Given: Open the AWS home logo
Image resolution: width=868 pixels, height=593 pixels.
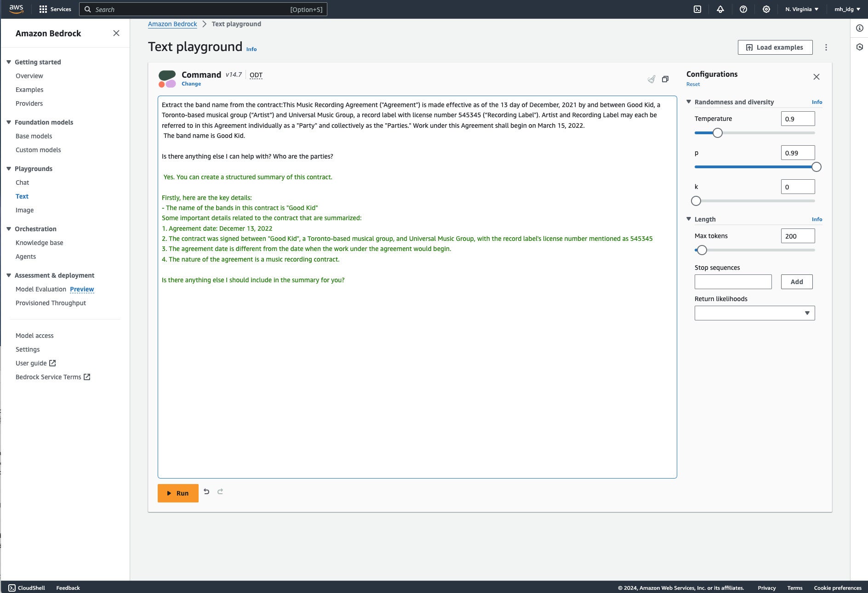Looking at the screenshot, I should tap(16, 9).
